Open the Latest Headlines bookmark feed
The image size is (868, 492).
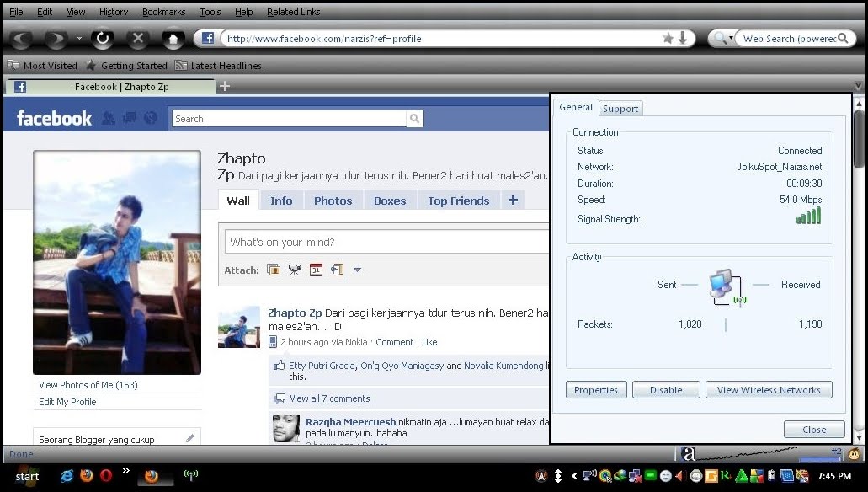tap(219, 66)
